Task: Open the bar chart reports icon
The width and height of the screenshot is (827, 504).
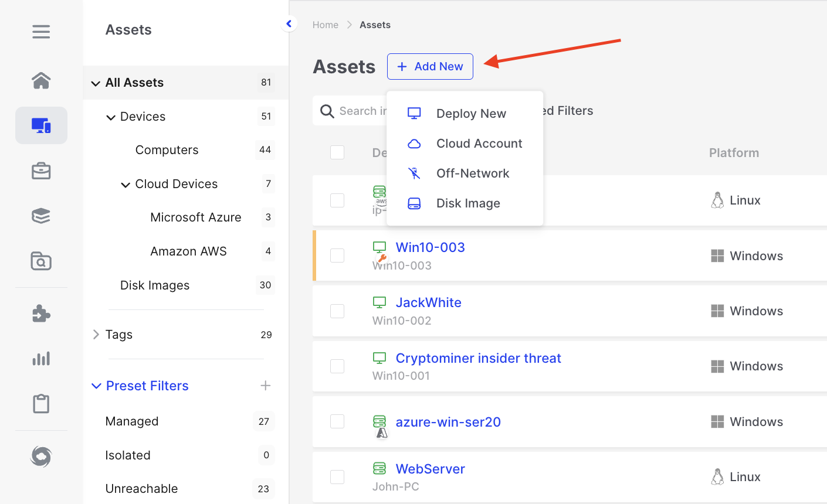Action: 41,359
